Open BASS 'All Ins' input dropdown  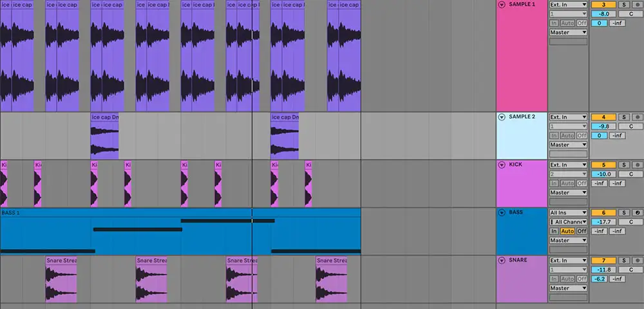(568, 212)
